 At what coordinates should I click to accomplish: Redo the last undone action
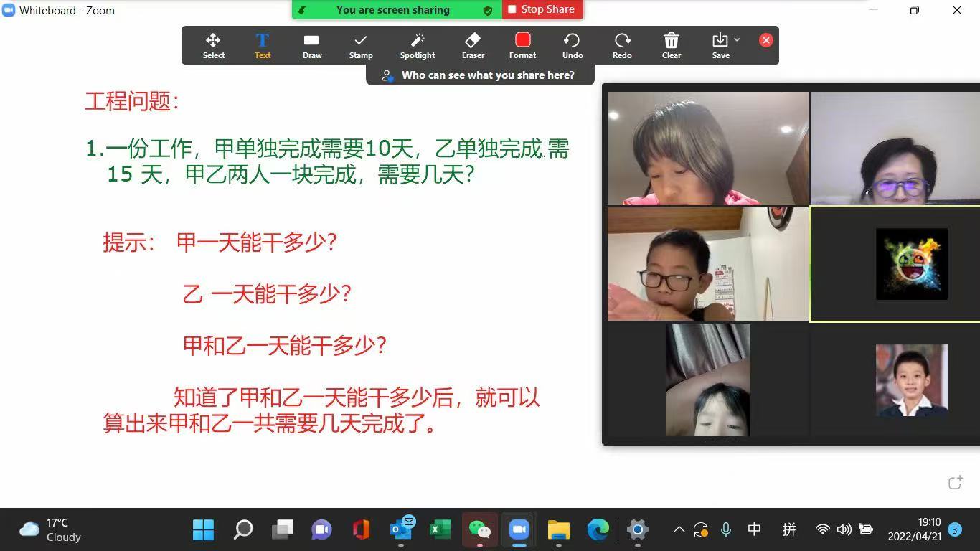pos(621,44)
